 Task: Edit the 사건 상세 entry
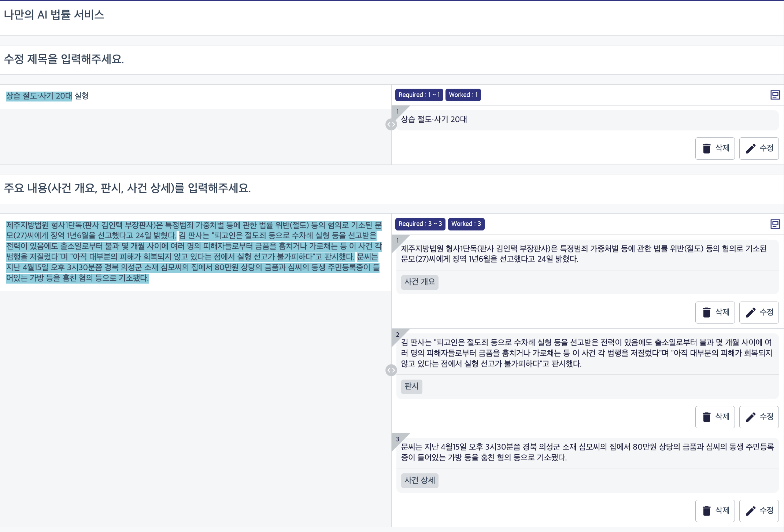click(759, 511)
